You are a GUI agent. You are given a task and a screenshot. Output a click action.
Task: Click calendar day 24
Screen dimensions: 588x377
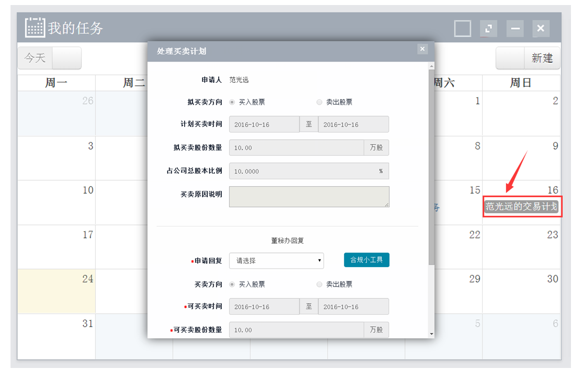click(x=56, y=291)
